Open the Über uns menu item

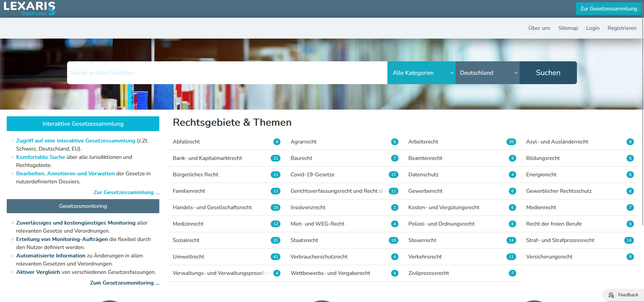click(539, 28)
